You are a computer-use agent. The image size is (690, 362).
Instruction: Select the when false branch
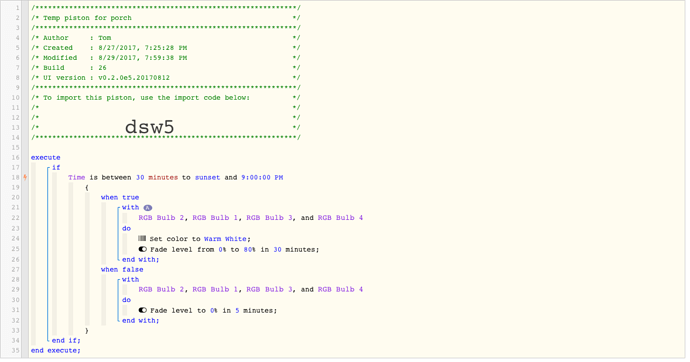122,270
